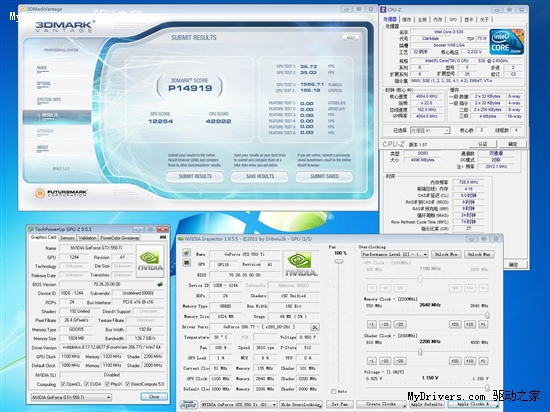The image size is (550, 412).
Task: Click the 3DMark Vantage logo
Action: [x=64, y=27]
